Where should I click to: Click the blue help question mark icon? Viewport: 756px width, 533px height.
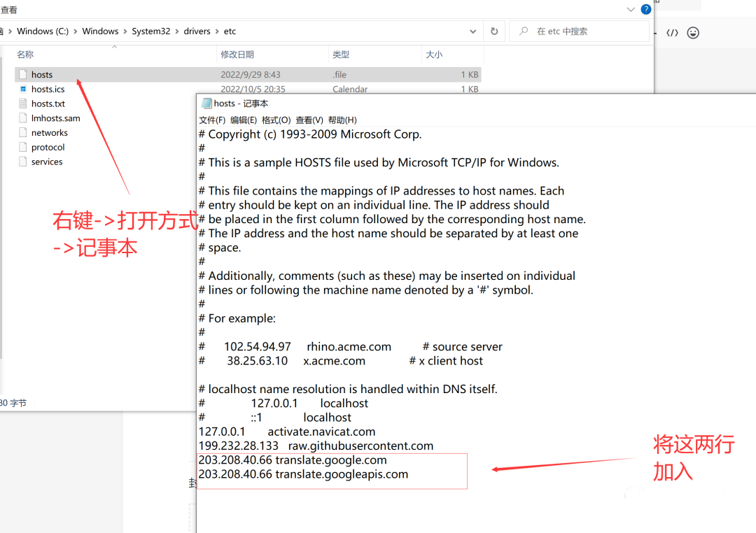click(x=646, y=10)
